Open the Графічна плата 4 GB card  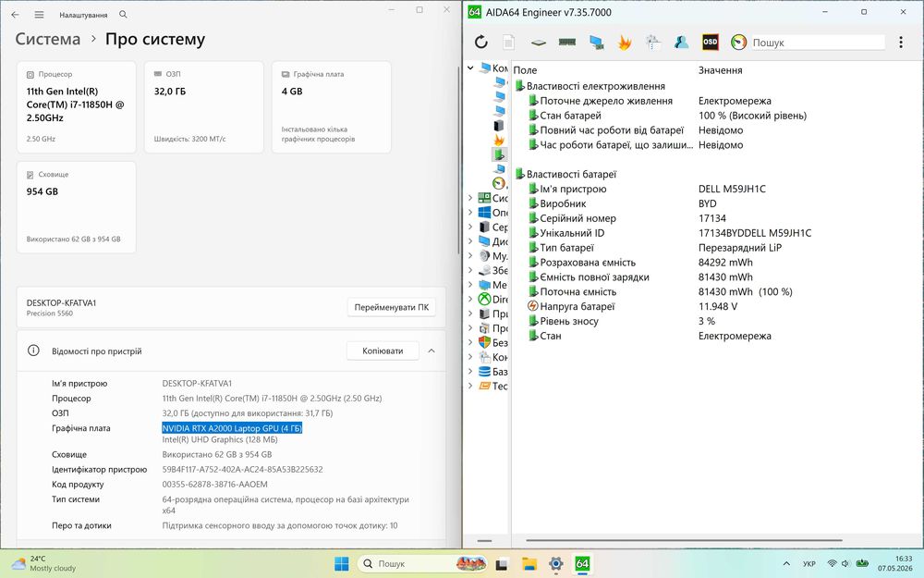pyautogui.click(x=331, y=106)
